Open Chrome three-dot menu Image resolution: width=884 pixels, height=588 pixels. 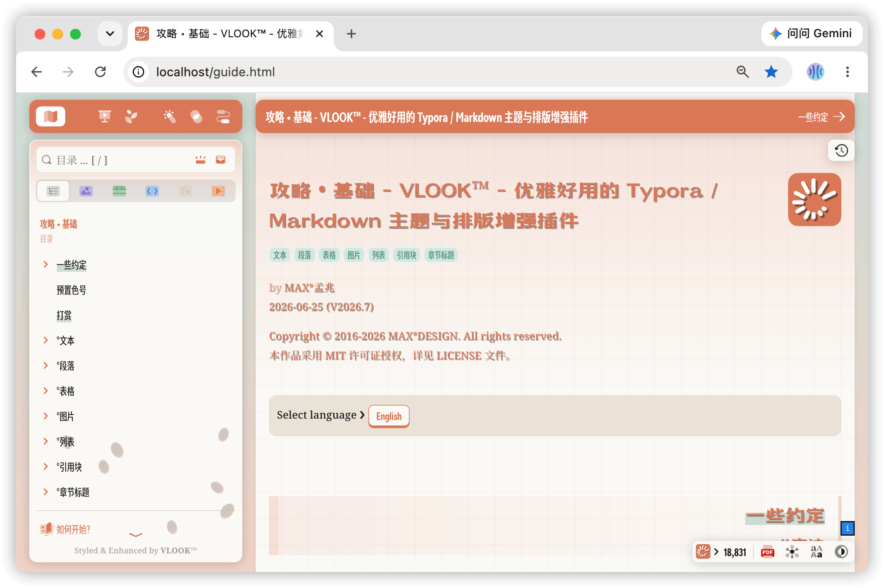[x=848, y=72]
